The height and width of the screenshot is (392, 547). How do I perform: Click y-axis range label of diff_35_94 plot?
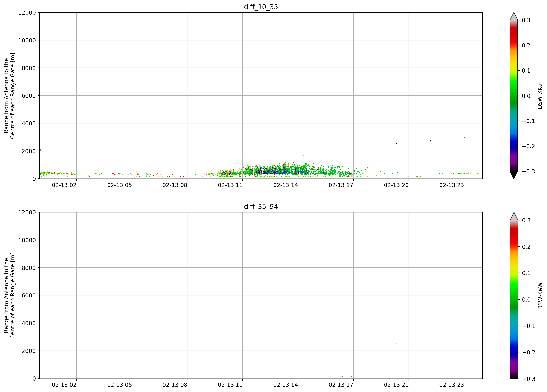pyautogui.click(x=9, y=295)
